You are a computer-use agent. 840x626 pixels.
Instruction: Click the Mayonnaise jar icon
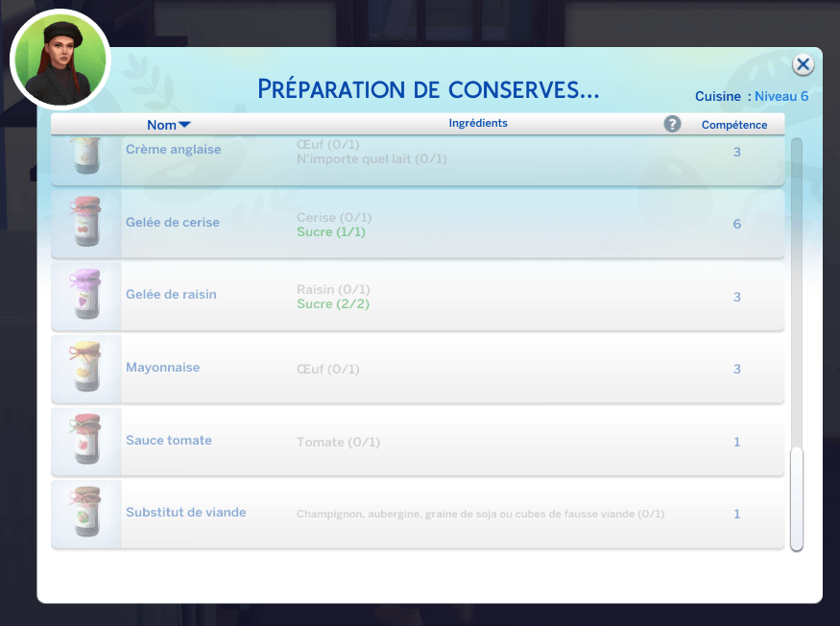pyautogui.click(x=85, y=367)
